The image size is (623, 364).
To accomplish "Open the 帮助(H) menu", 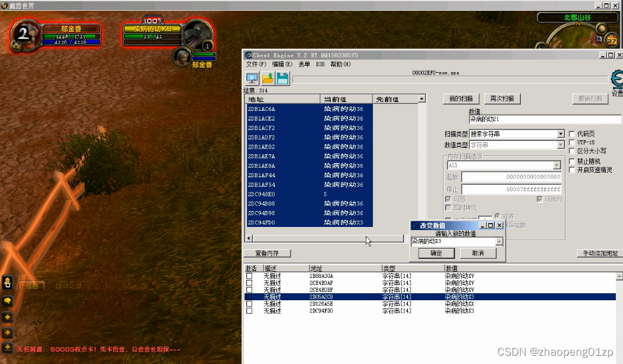I will pyautogui.click(x=340, y=64).
